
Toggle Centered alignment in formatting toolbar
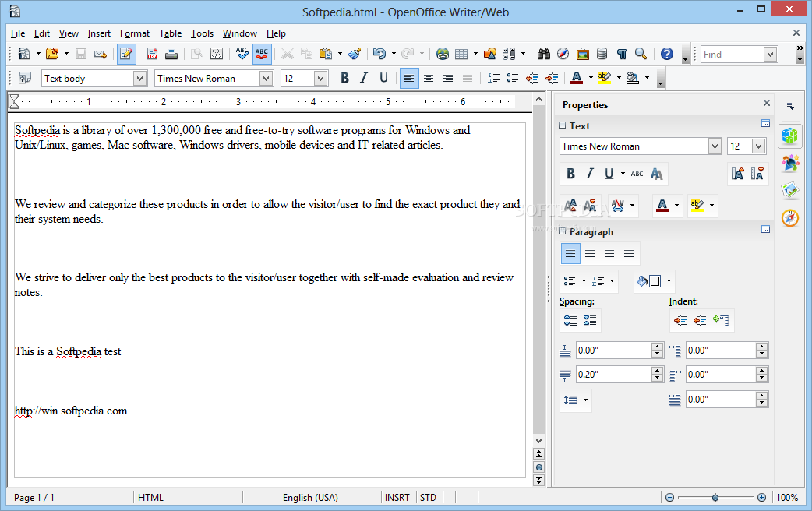[429, 78]
